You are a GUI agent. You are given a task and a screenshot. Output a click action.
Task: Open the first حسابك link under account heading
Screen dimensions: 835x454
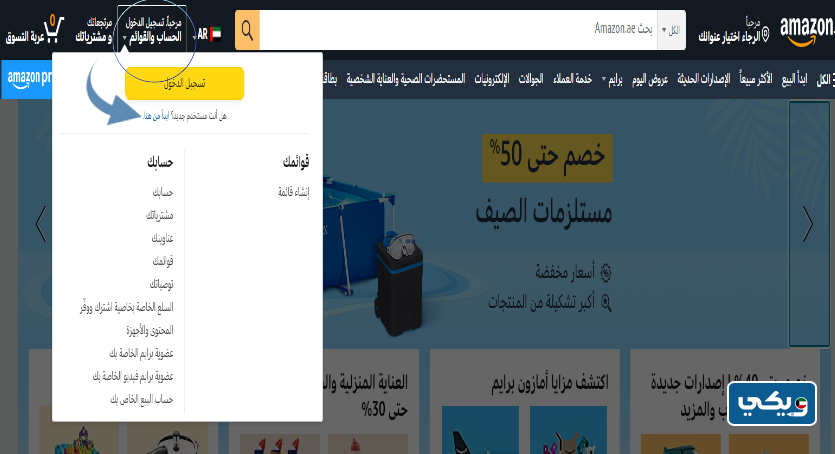coord(163,192)
